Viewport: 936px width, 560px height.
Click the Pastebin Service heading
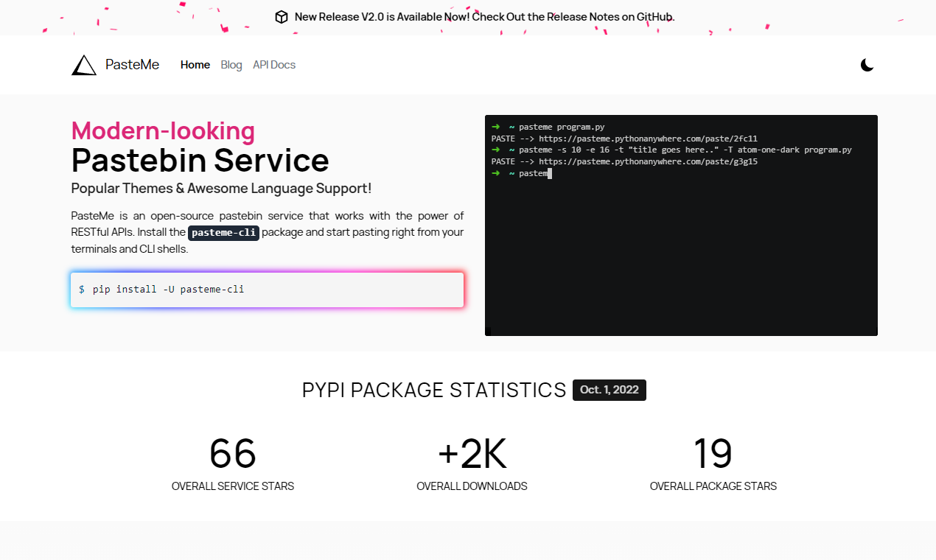click(200, 160)
